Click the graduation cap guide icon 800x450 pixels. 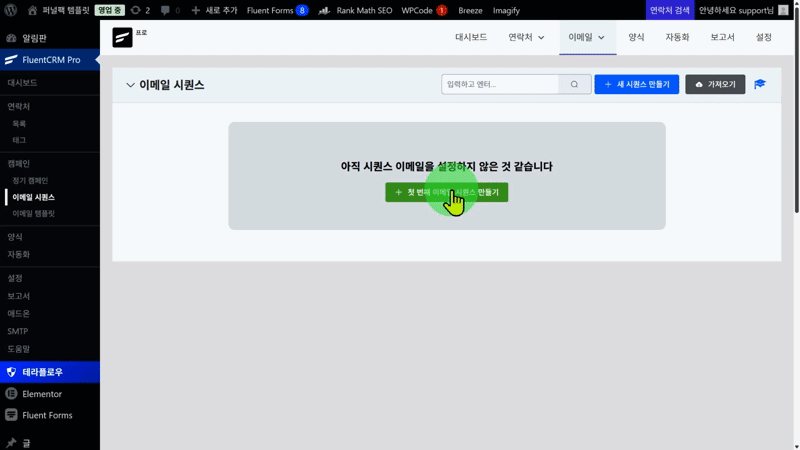[760, 85]
